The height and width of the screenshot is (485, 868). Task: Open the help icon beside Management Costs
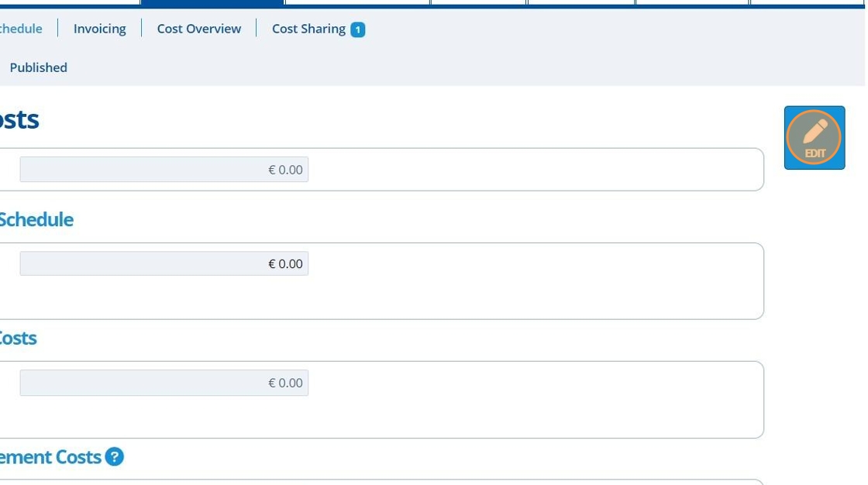(x=114, y=457)
